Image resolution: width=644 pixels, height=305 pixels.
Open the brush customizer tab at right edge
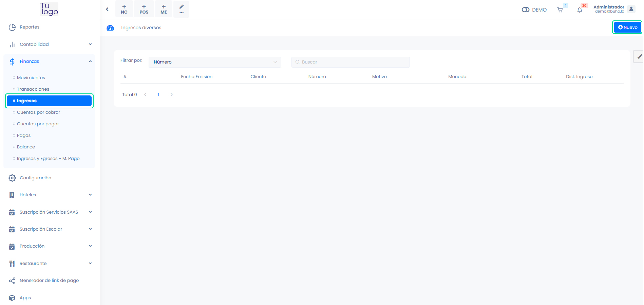[639, 57]
